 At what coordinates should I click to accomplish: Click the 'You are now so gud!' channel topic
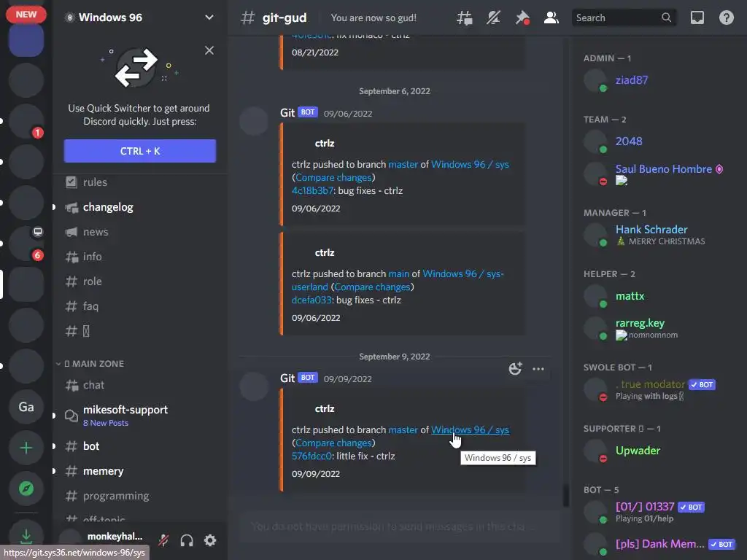373,18
